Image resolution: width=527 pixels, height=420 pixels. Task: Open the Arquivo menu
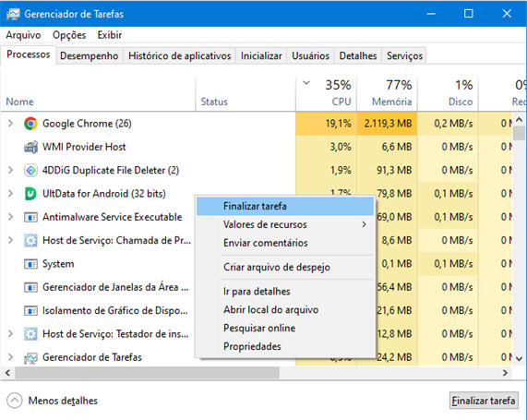point(23,35)
